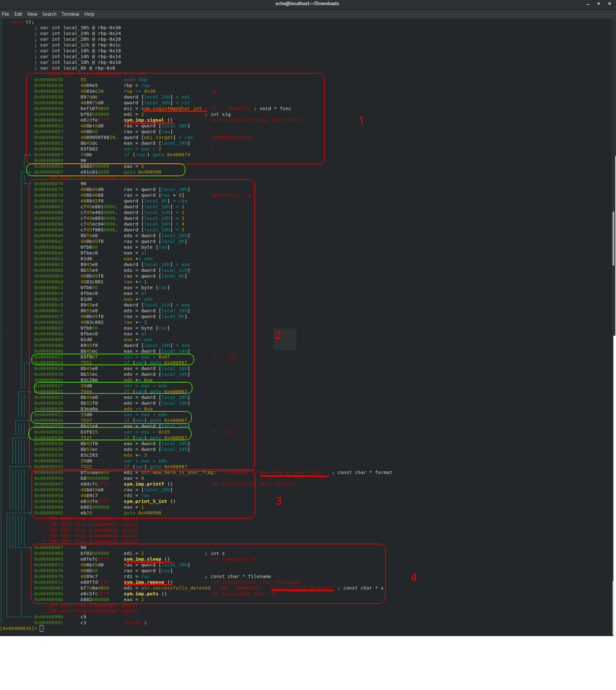Open the View menu
Viewport: 616px width, 690px height.
(32, 14)
